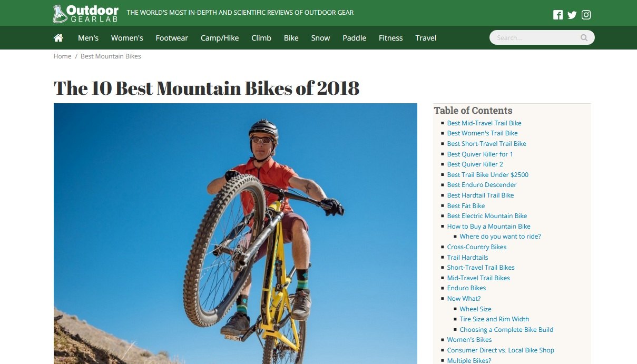Click the mountain biker hero image
The height and width of the screenshot is (364, 637).
click(236, 233)
